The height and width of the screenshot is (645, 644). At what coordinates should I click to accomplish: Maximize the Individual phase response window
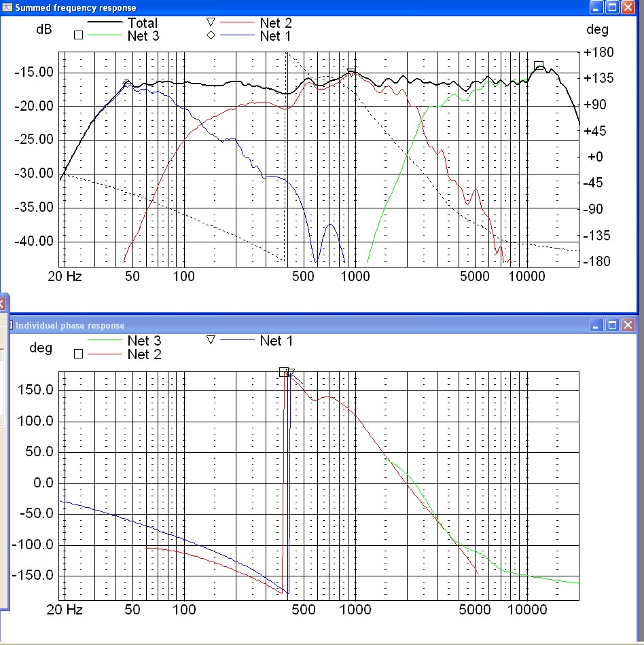click(612, 325)
